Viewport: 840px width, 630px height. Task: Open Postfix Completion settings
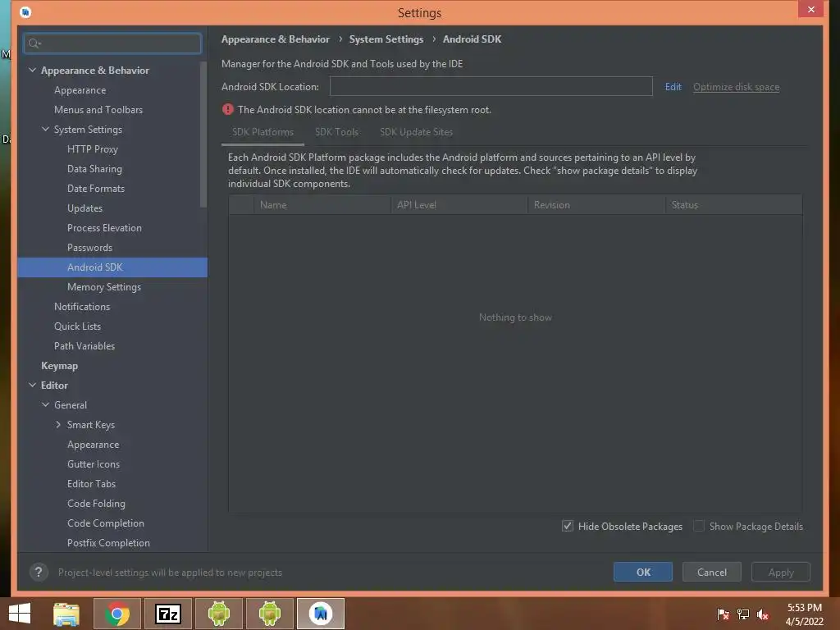click(108, 543)
